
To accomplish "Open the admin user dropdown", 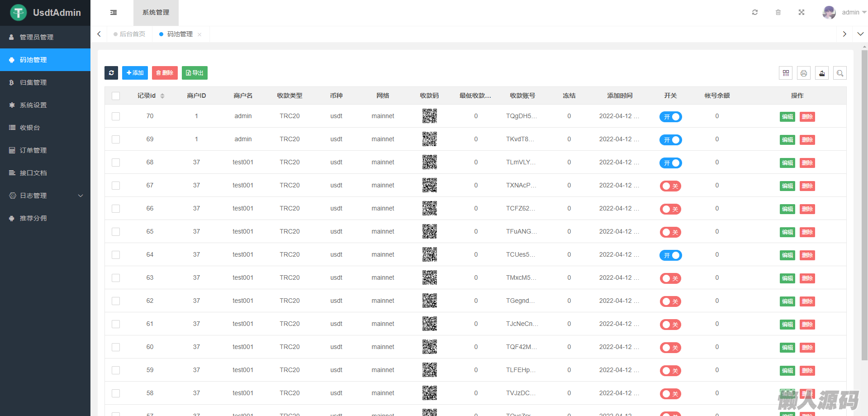I will coord(844,12).
